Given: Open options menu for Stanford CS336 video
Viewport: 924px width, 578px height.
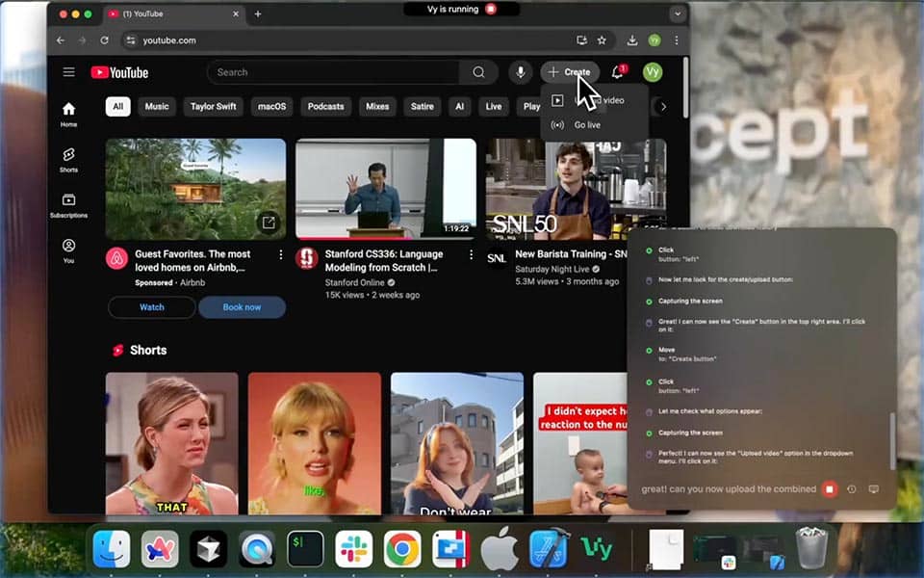Looking at the screenshot, I should coord(471,255).
